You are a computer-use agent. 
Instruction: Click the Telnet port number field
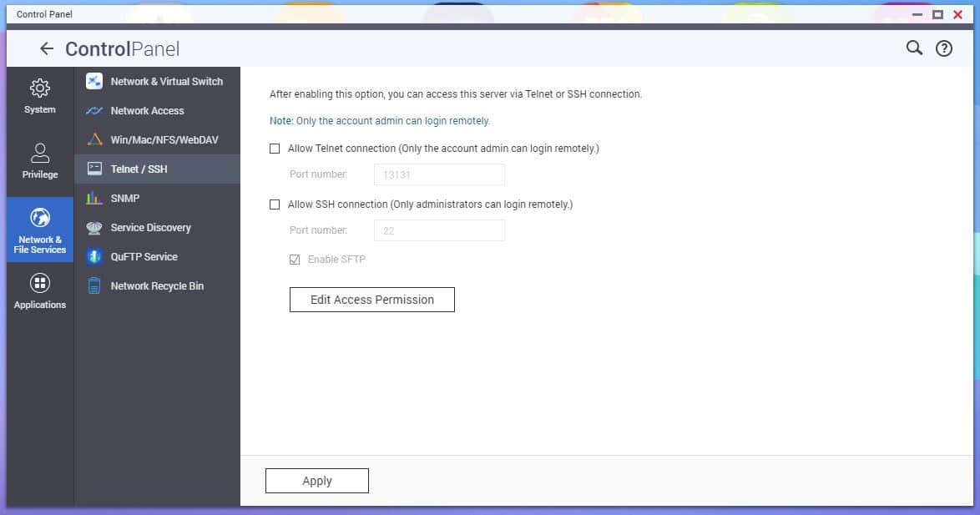click(439, 174)
